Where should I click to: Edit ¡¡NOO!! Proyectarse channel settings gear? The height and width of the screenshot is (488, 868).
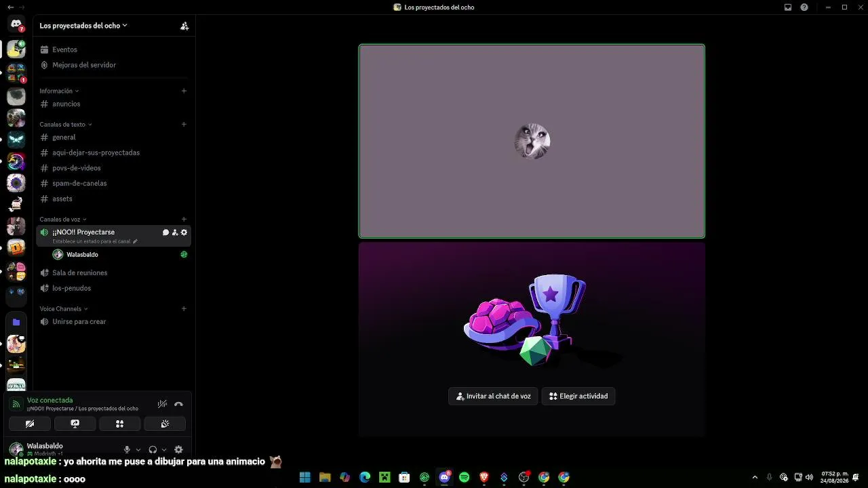(x=184, y=232)
